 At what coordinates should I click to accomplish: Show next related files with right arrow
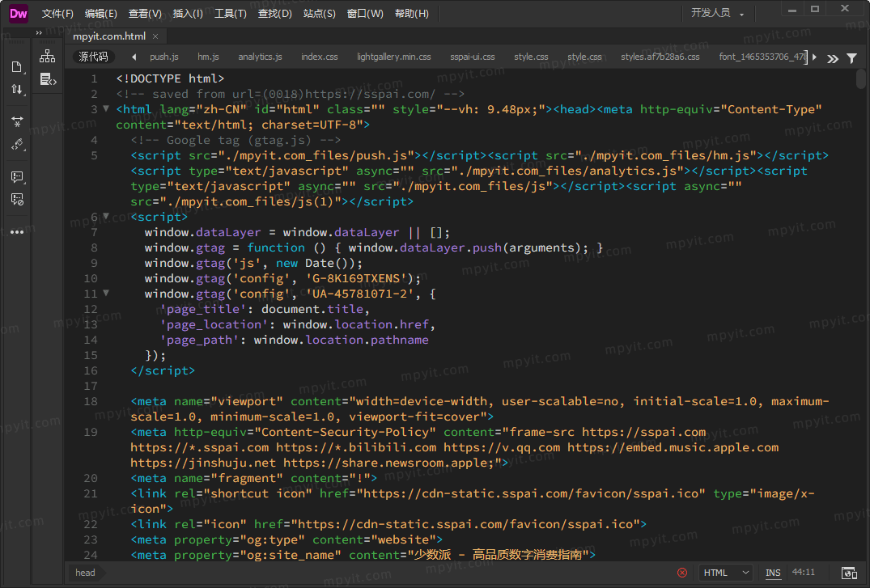(814, 57)
